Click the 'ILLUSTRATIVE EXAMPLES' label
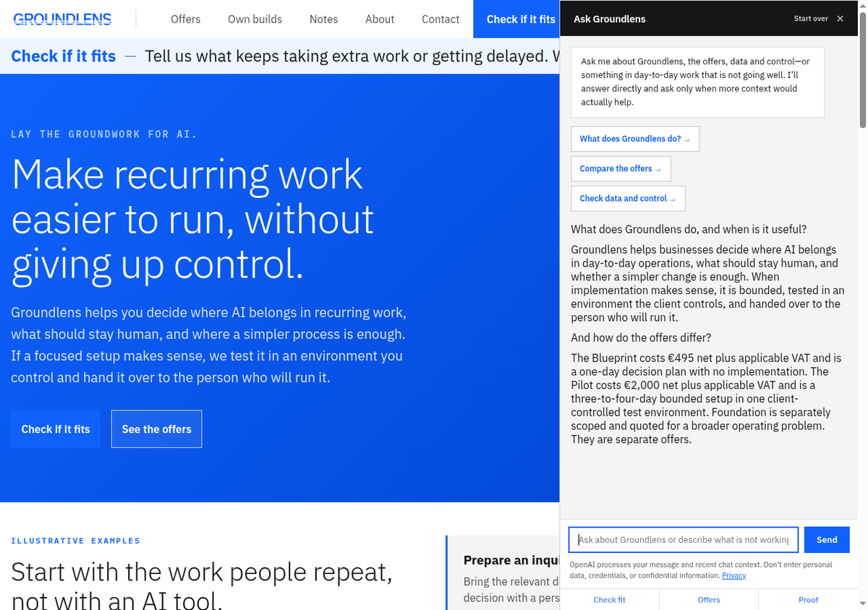Image resolution: width=868 pixels, height=610 pixels. (76, 541)
